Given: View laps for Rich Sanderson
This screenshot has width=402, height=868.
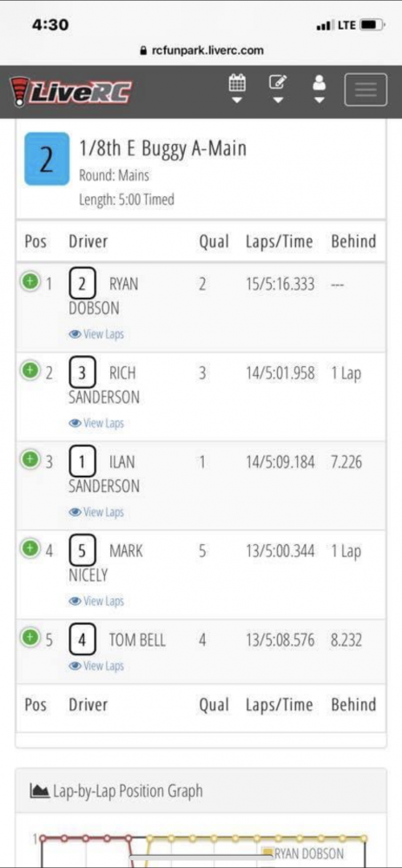Looking at the screenshot, I should pyautogui.click(x=96, y=424).
